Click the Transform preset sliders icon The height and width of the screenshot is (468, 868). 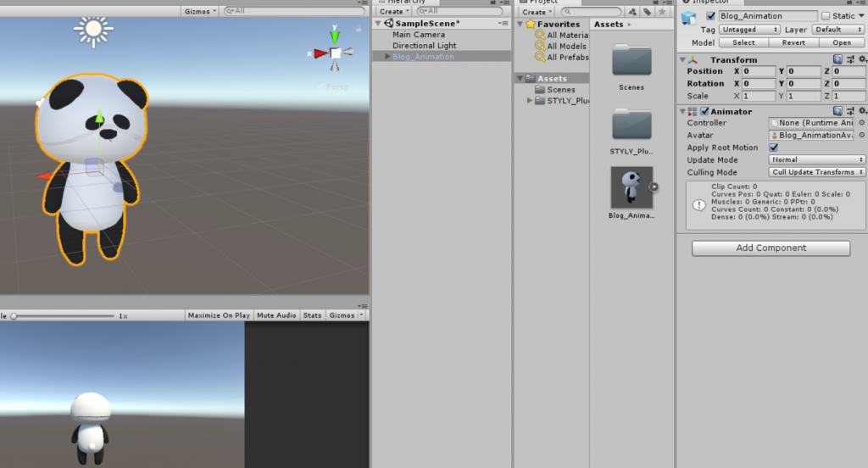tap(850, 59)
